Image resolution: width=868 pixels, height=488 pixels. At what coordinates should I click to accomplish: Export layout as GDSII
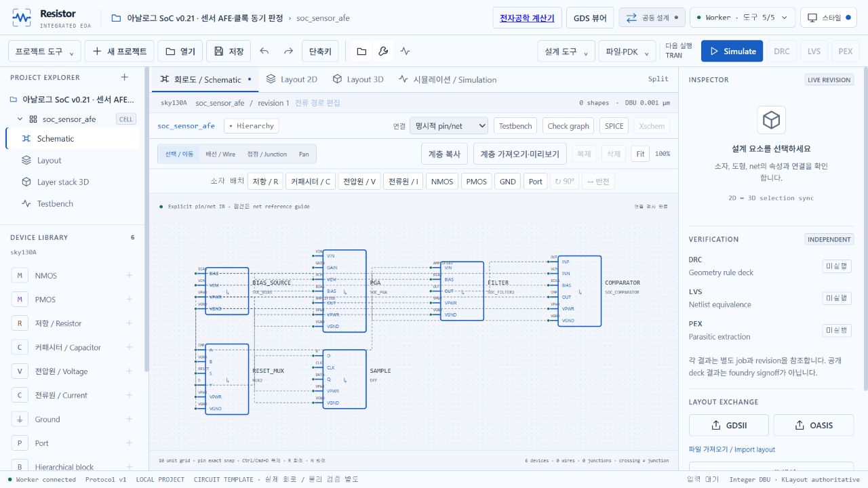[x=729, y=425]
